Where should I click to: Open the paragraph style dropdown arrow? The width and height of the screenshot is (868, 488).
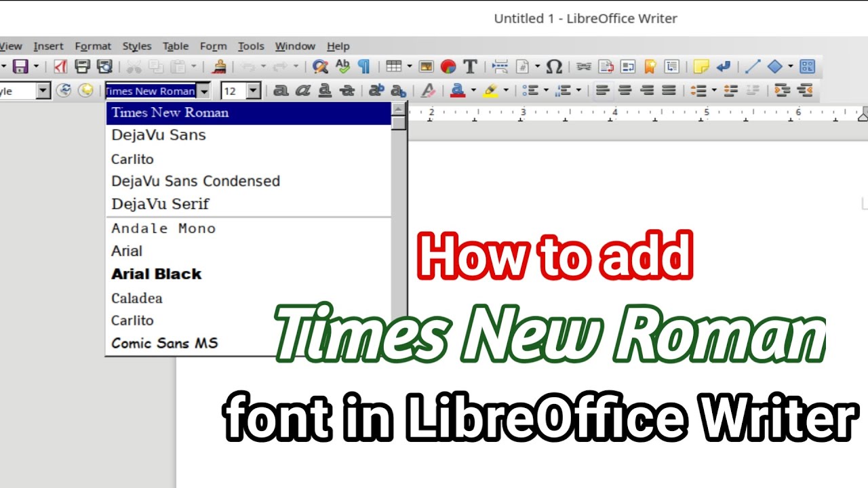pos(43,91)
